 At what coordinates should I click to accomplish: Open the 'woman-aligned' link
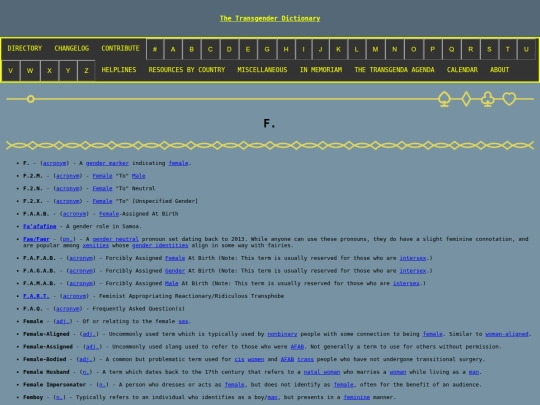[x=507, y=334]
